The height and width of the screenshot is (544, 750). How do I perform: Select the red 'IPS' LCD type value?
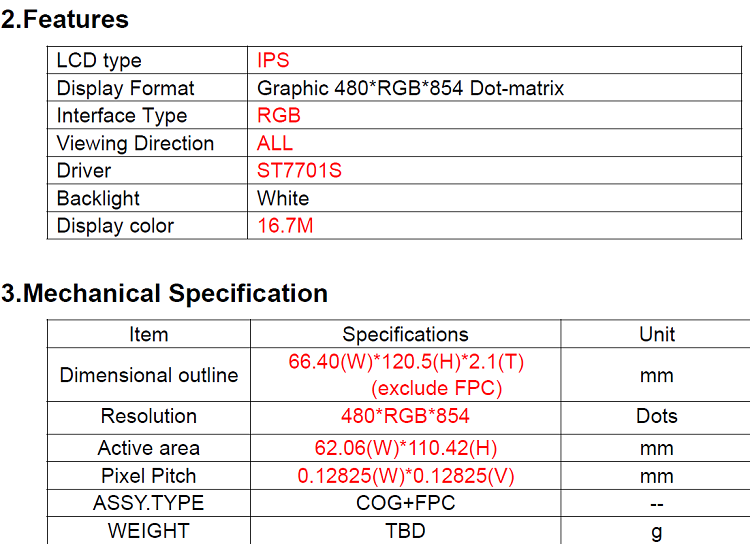pyautogui.click(x=273, y=61)
